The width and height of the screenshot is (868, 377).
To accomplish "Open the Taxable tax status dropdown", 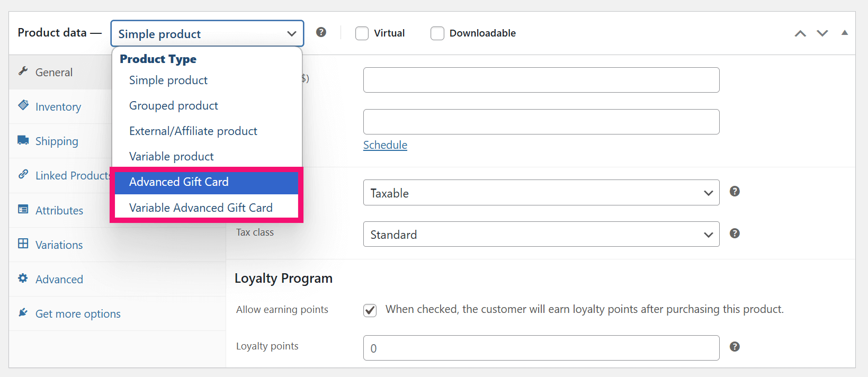I will 541,193.
